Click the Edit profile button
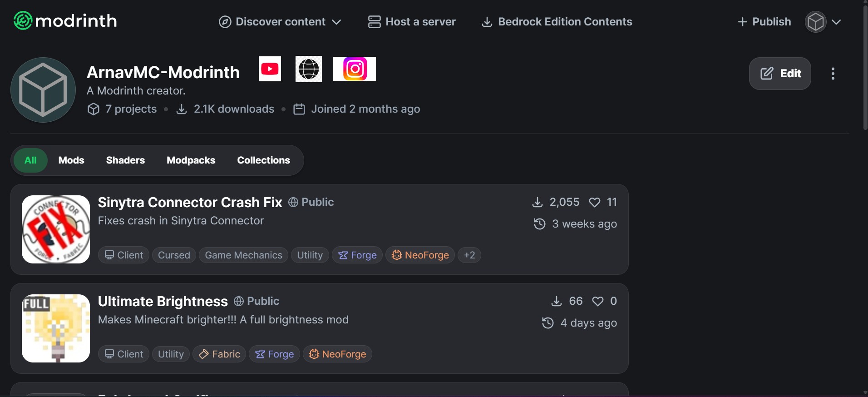 coord(780,74)
